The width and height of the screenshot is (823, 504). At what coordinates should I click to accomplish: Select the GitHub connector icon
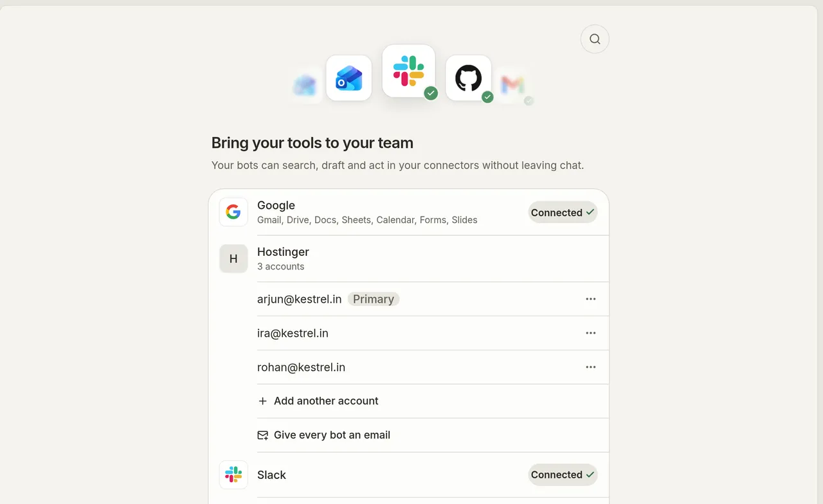(469, 78)
